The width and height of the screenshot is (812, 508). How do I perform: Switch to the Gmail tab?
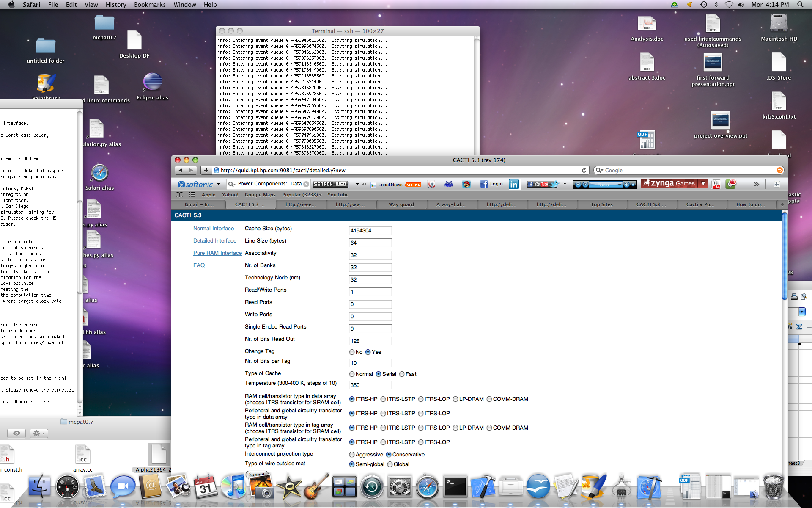pyautogui.click(x=199, y=204)
